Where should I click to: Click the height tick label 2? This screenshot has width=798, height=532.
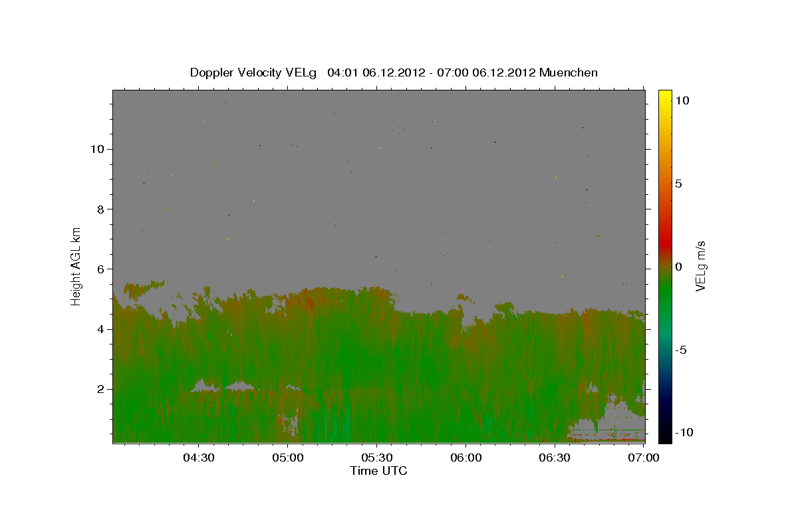[x=99, y=388]
